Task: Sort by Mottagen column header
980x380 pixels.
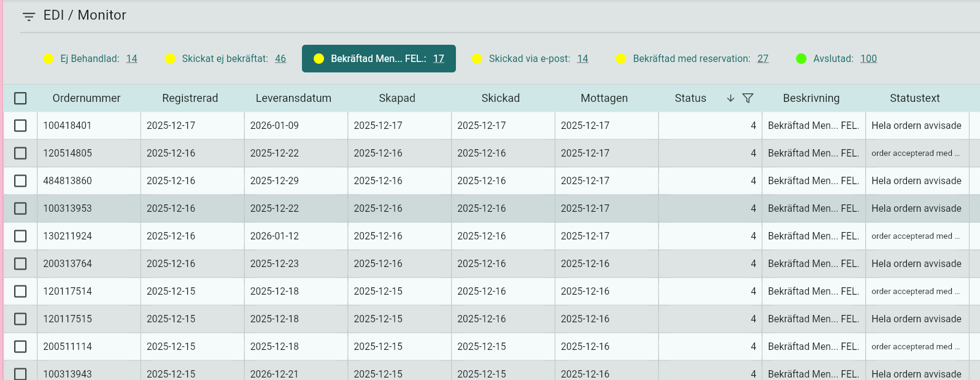Action: click(x=604, y=98)
